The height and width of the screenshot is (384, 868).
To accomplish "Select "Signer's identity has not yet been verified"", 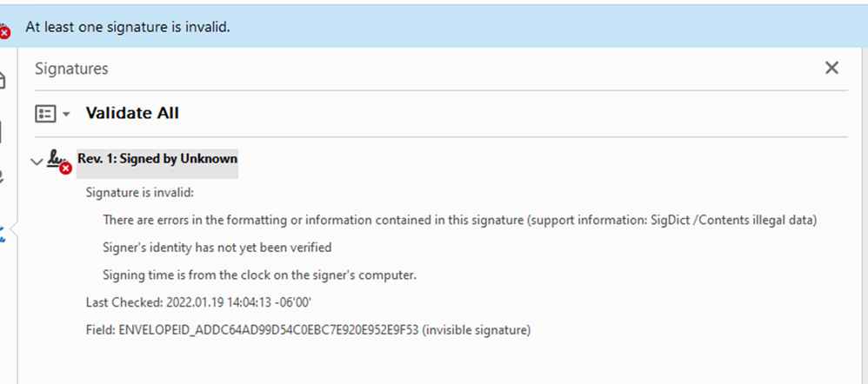I will pos(217,248).
